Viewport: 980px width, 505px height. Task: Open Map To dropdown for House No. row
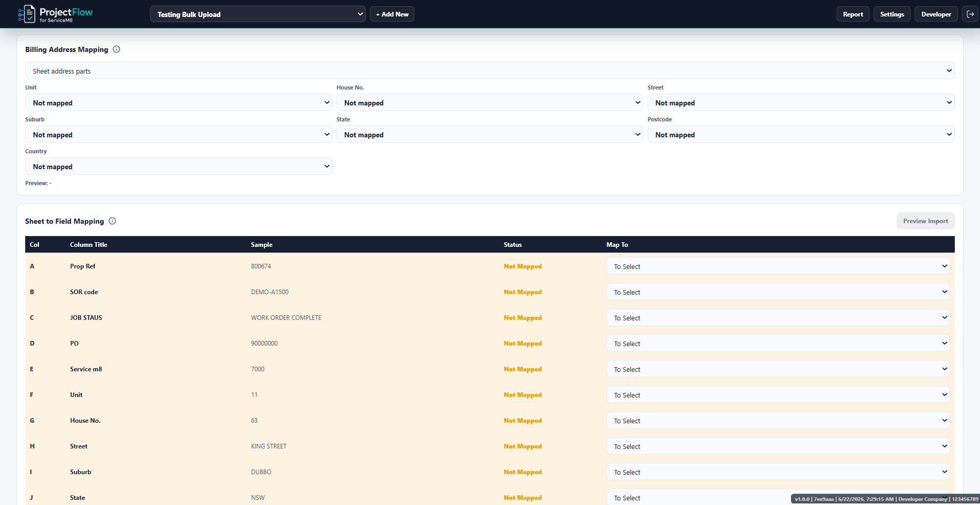point(778,421)
